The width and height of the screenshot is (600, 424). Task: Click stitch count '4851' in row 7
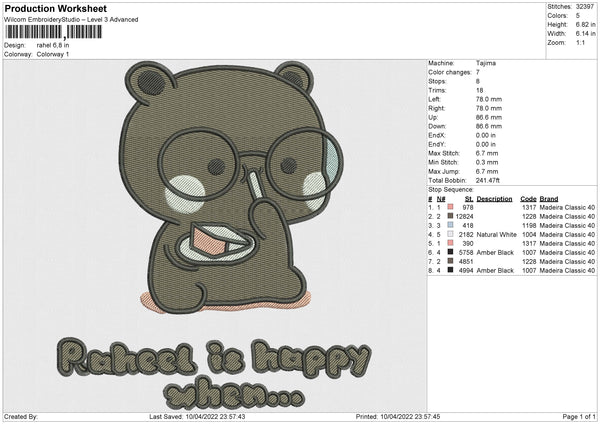click(x=466, y=262)
